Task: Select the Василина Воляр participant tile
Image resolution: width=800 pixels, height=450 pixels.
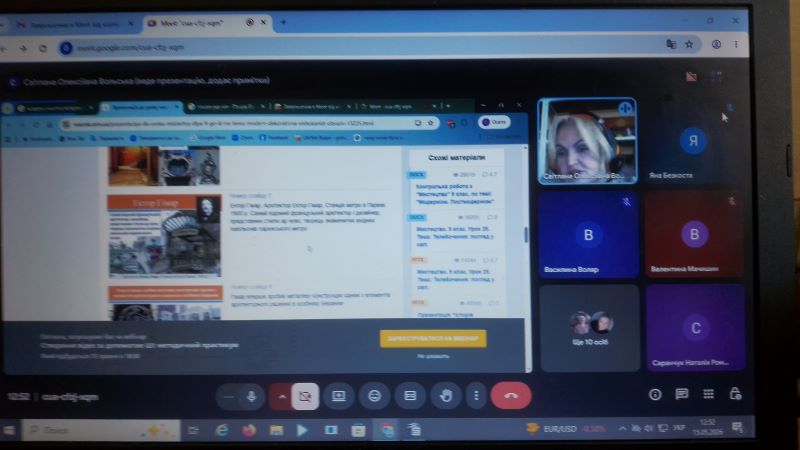Action: coord(588,235)
